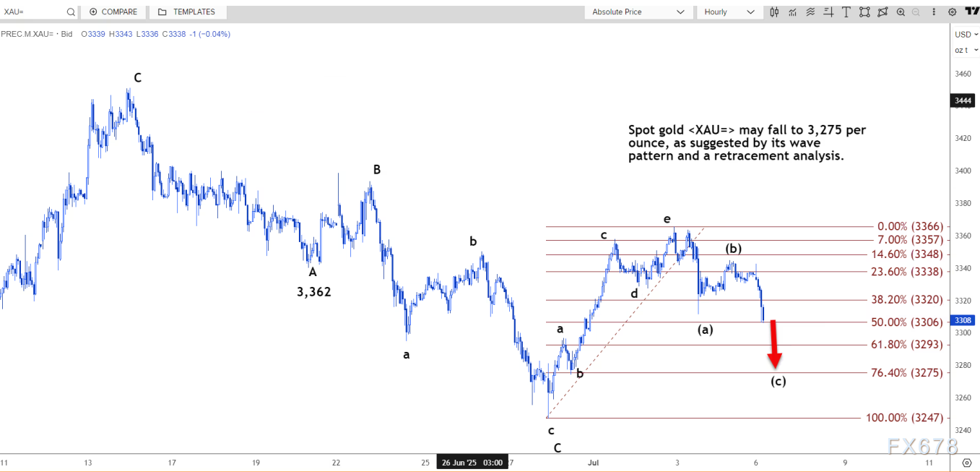Click the indicators icon in toolbar
The image size is (980, 472).
click(793, 12)
